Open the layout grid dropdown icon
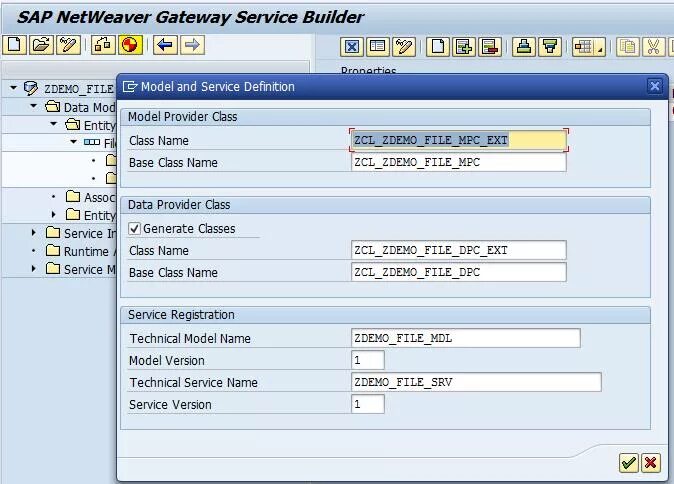Viewport: 674px width, 484px height. pos(589,46)
